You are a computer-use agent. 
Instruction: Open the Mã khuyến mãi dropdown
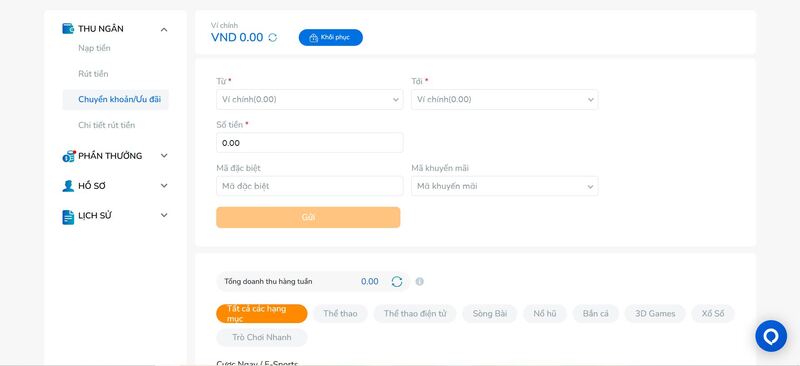(x=505, y=186)
